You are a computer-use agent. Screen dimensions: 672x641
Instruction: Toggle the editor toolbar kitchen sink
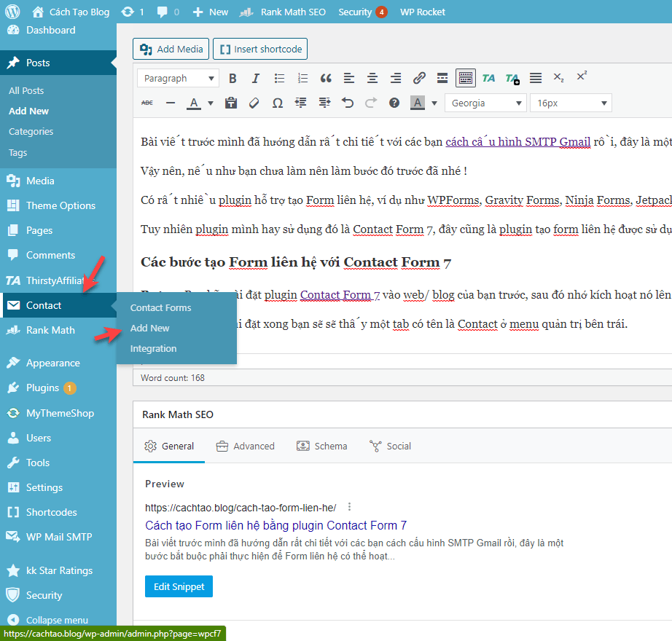[466, 79]
